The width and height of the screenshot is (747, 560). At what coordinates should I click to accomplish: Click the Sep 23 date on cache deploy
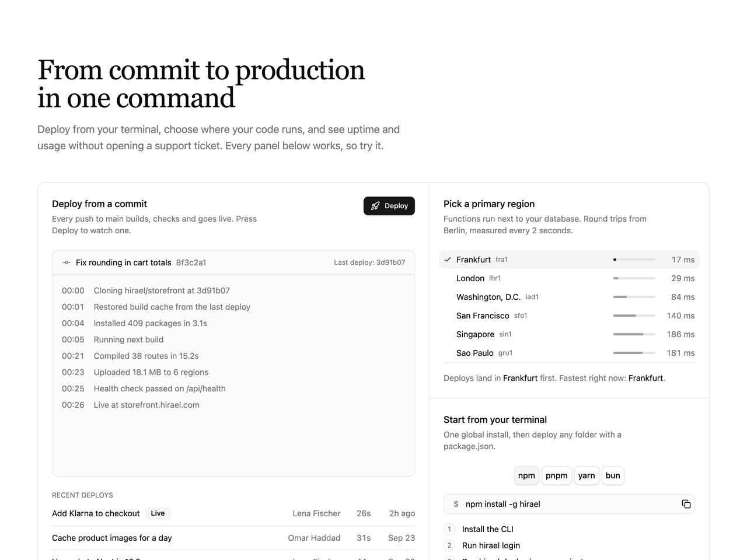[402, 538]
